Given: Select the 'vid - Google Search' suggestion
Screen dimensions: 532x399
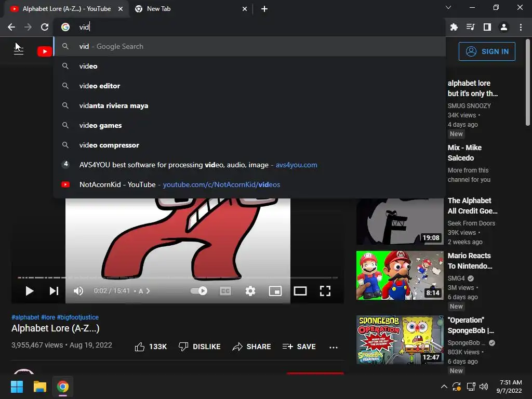Looking at the screenshot, I should [249, 46].
